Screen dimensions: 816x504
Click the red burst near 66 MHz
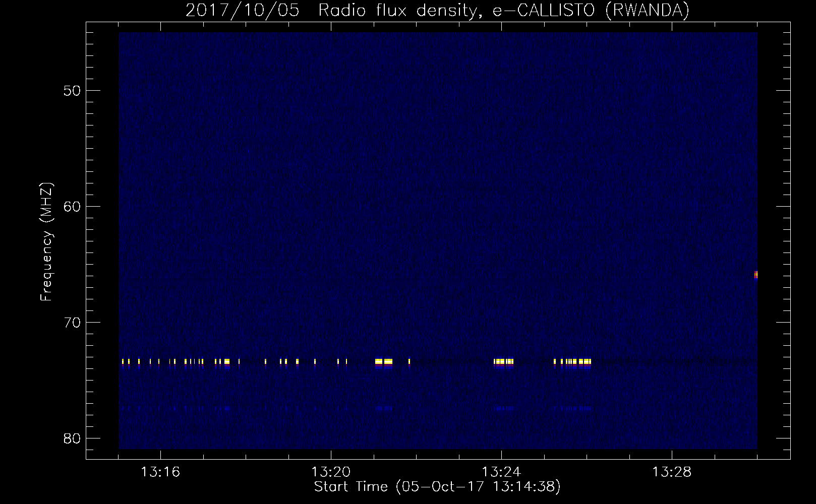click(755, 275)
